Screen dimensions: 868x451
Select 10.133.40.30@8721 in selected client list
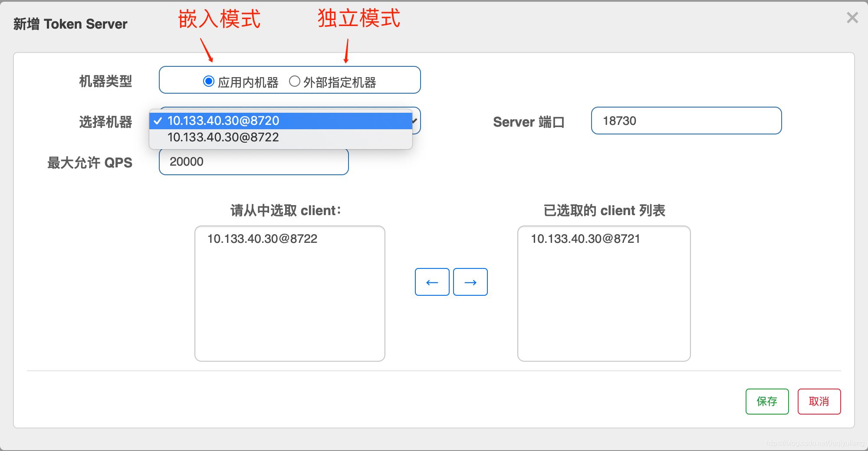(586, 239)
